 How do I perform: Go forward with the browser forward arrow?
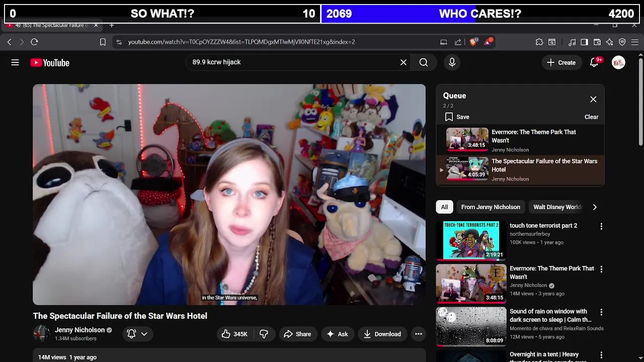(21, 42)
